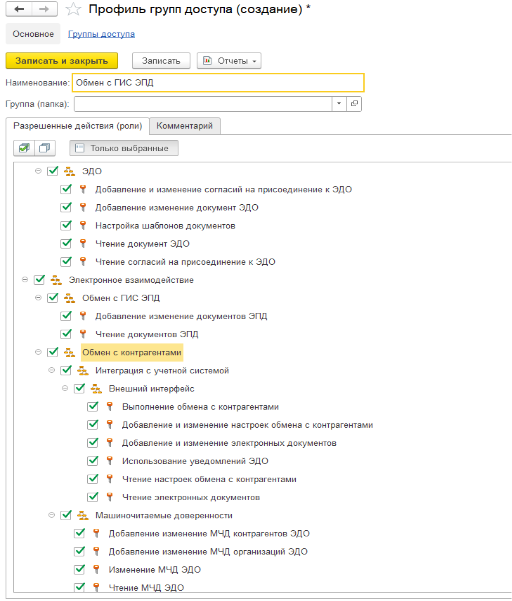This screenshot has width=512, height=601.
Task: Click the folder icon next to ЭДО group
Action: (x=69, y=171)
